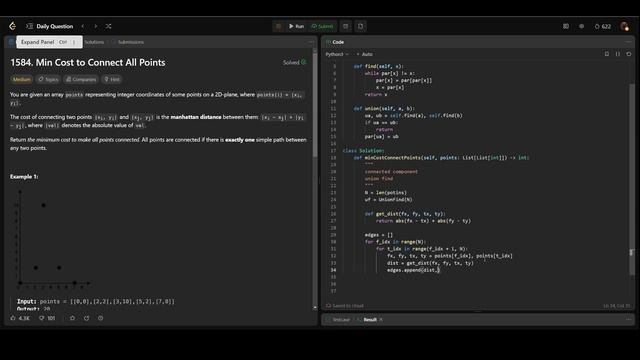This screenshot has width=640, height=360.
Task: Open the problem list sidebar icon
Action: 29,26
